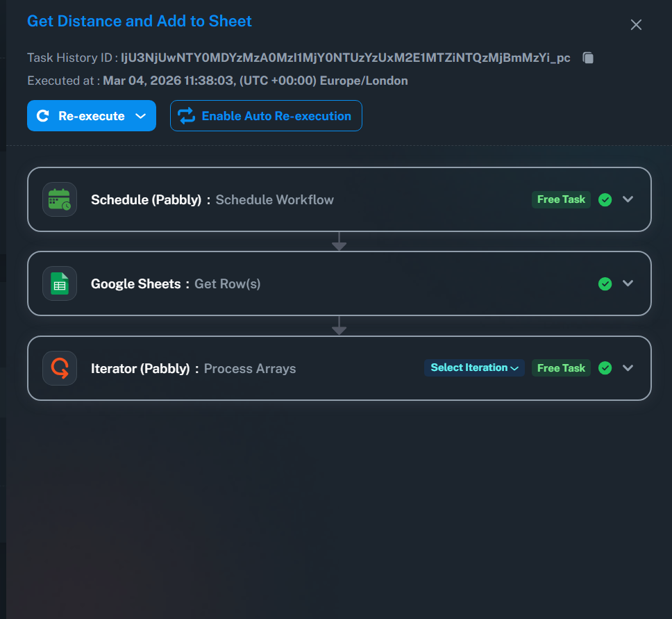
Task: Copy the Task History ID
Action: pyautogui.click(x=588, y=58)
